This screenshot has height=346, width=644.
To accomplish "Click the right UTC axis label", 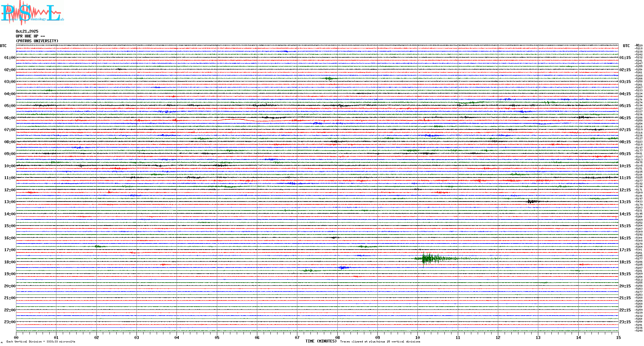I will pos(626,46).
